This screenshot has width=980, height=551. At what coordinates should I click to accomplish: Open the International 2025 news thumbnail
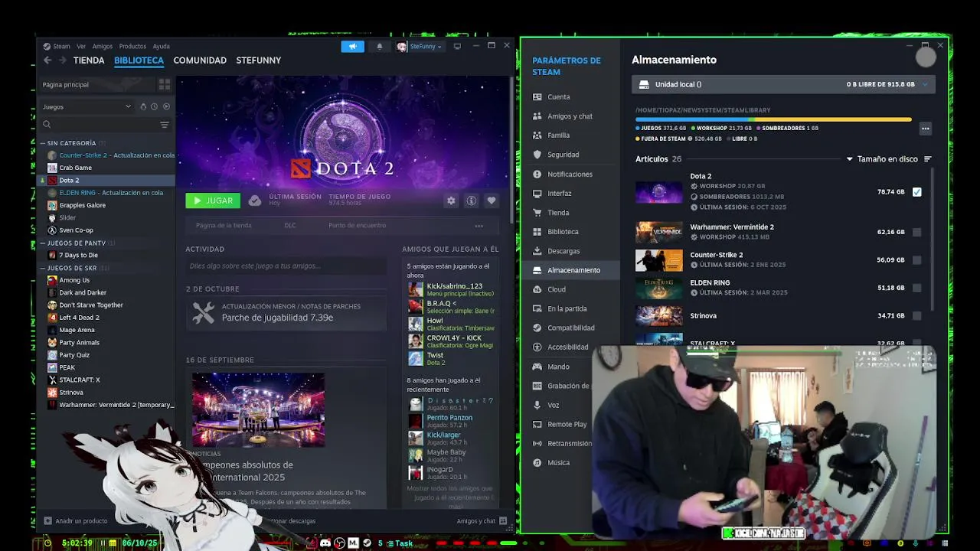click(258, 409)
